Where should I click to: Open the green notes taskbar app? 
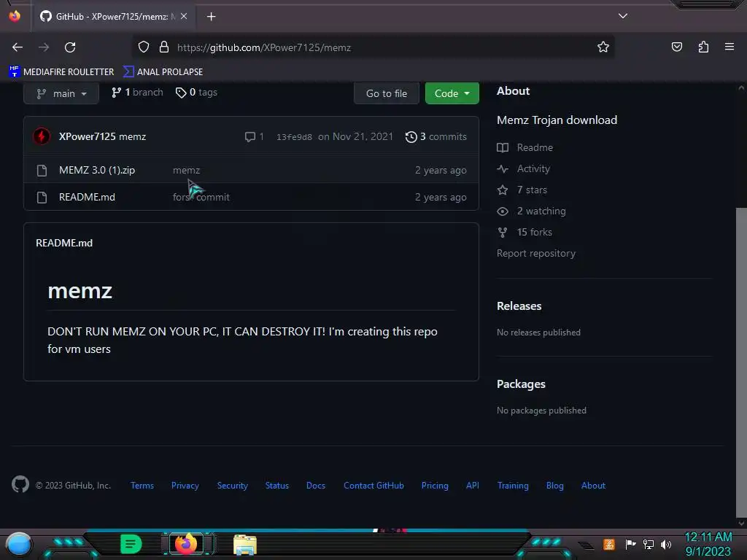click(x=131, y=544)
